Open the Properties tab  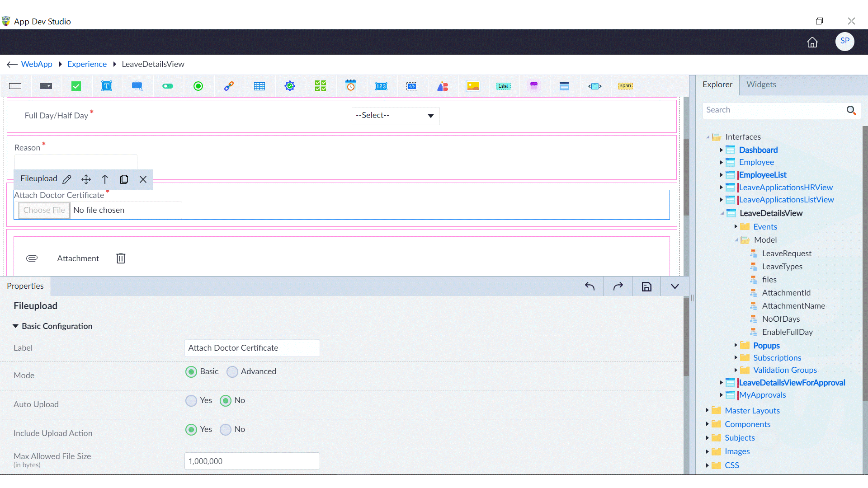coord(25,286)
